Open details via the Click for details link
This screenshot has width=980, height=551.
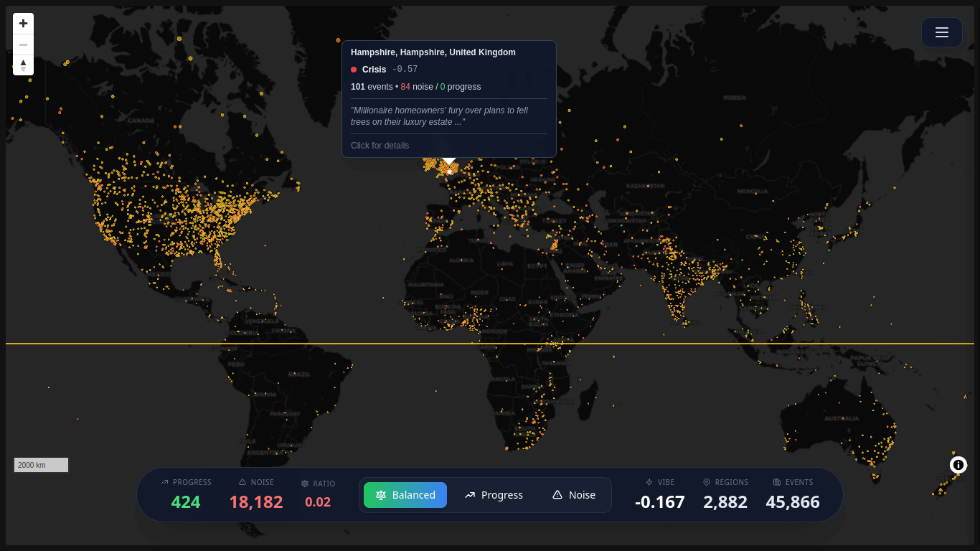380,145
